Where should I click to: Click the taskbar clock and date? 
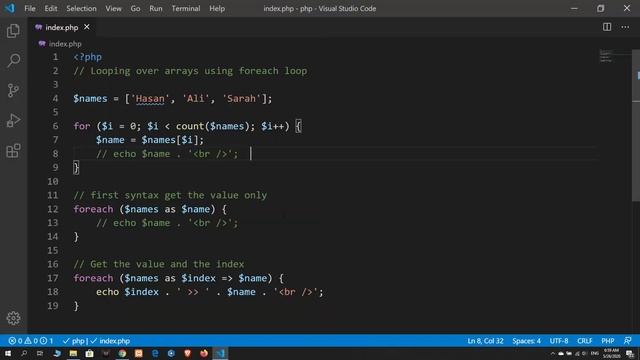tap(611, 353)
